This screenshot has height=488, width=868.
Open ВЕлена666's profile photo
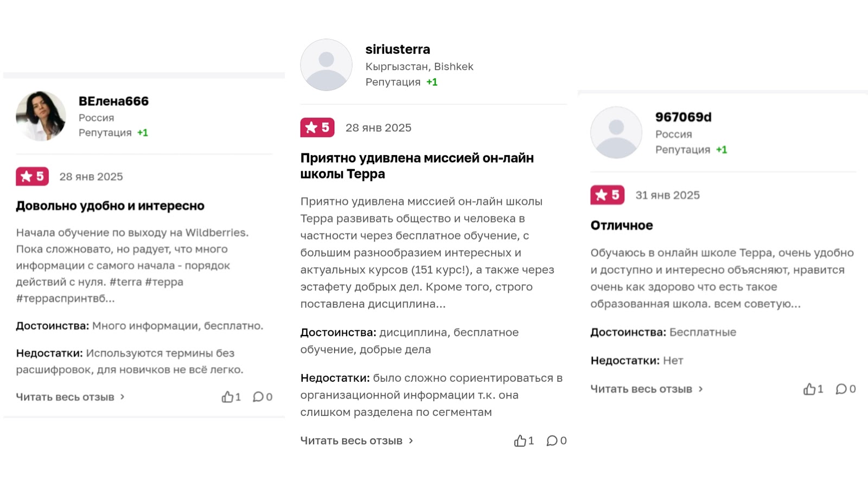pos(41,116)
